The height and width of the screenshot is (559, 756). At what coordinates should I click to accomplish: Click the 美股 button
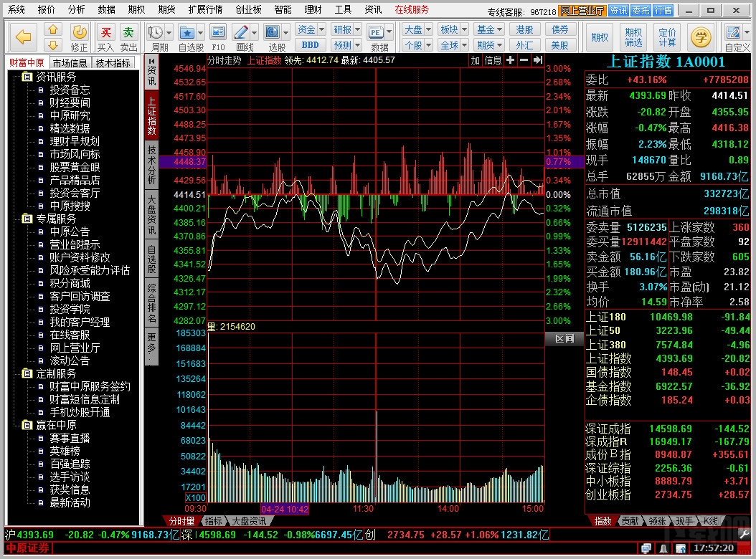click(x=559, y=45)
